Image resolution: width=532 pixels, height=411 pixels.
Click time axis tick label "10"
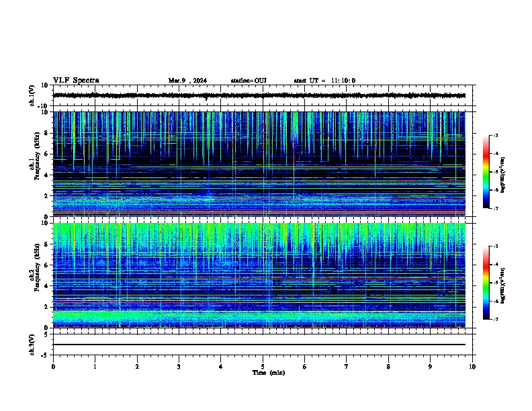pos(472,367)
